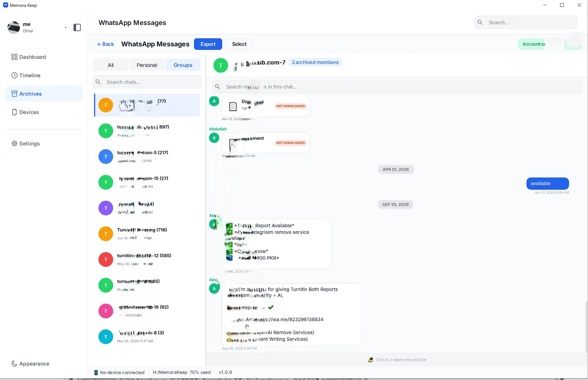Open the account dropdown next to 'me'

pos(65,28)
